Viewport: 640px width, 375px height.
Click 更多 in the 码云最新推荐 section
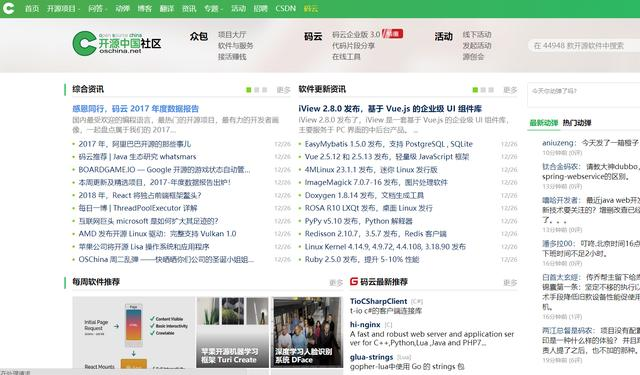tap(510, 282)
